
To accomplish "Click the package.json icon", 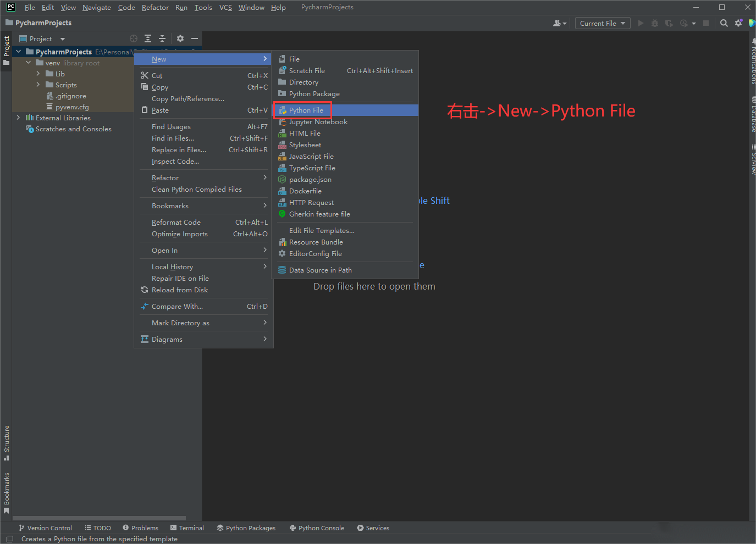I will coord(282,180).
